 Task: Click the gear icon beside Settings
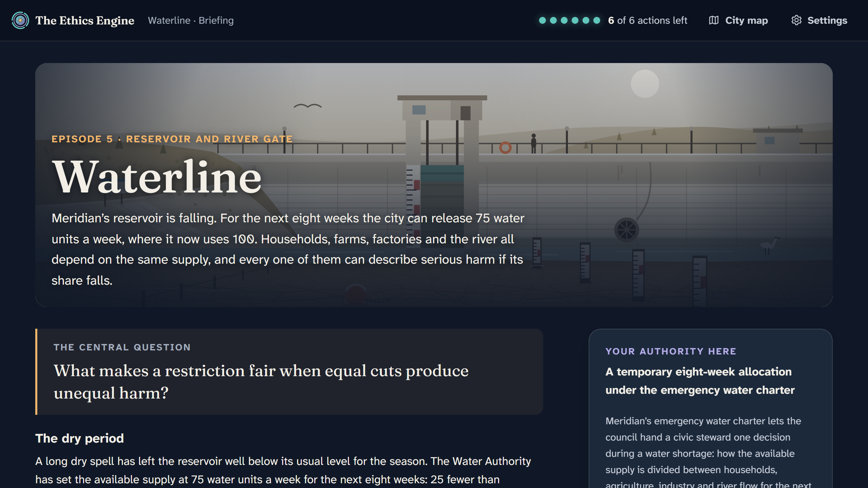click(x=796, y=20)
